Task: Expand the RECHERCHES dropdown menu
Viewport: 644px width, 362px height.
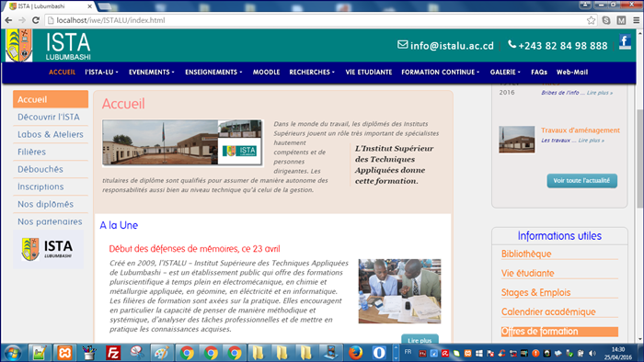Action: pyautogui.click(x=312, y=73)
